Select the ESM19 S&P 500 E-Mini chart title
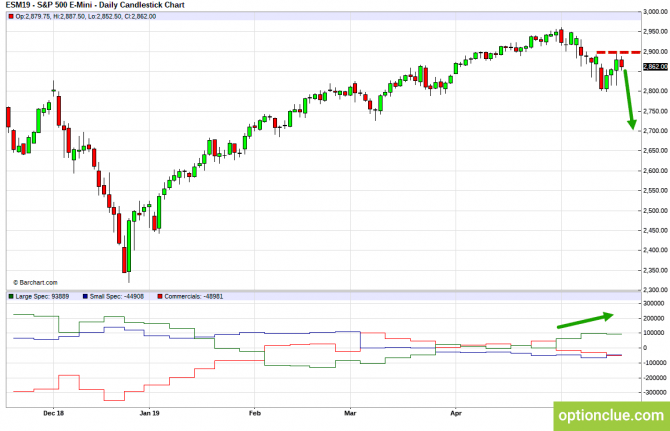Viewport: 670px width, 431px height. click(95, 5)
